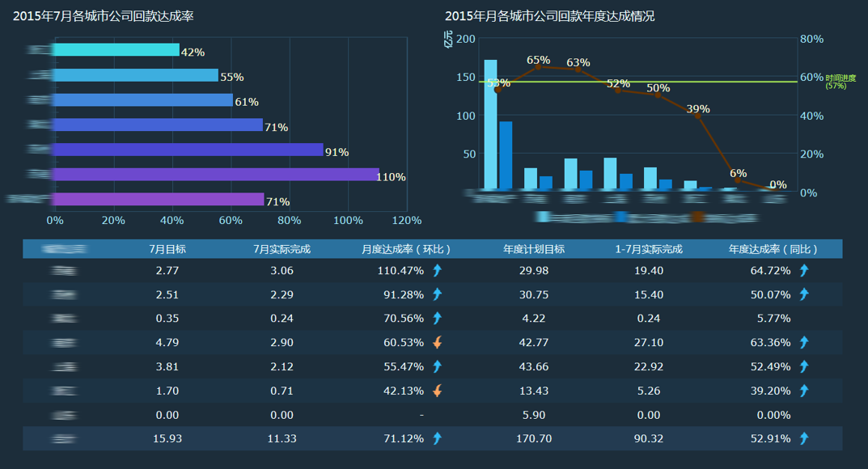Click the 5.77% annual rate cell
868x469 pixels.
(x=773, y=318)
